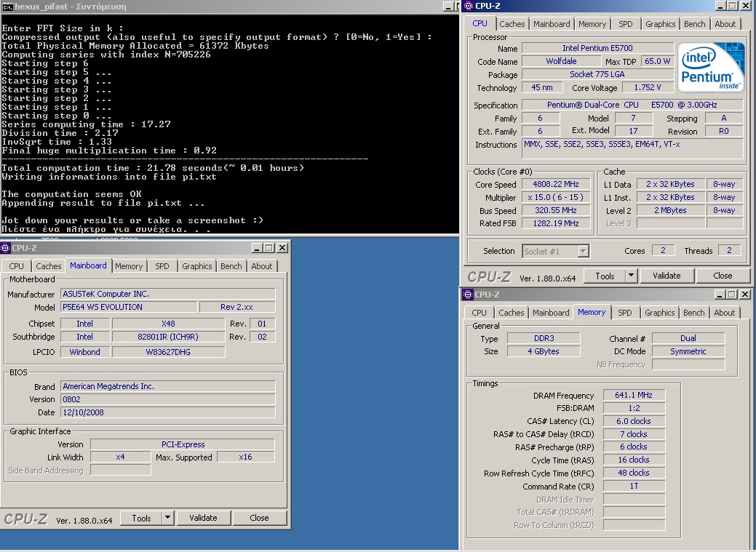Image resolution: width=756 pixels, height=552 pixels.
Task: Switch to Caches tab in Mainboard window
Action: 49,266
